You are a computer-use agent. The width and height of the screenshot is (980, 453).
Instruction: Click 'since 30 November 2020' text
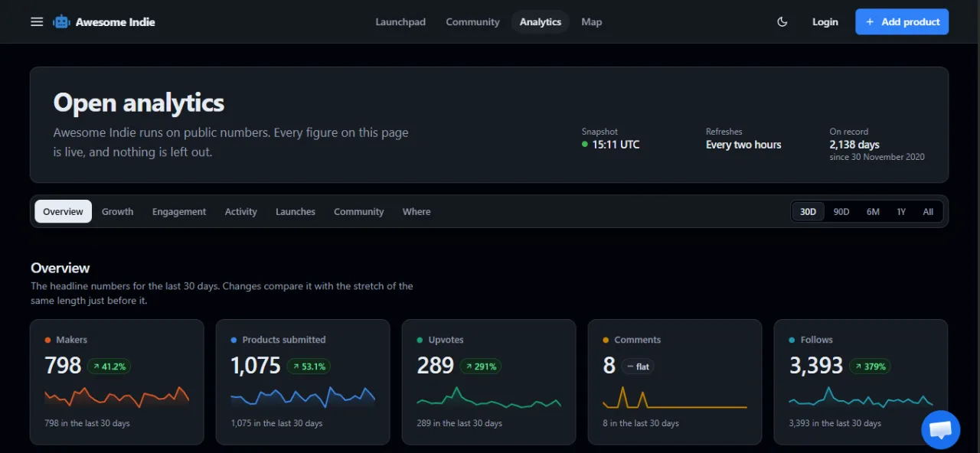[x=877, y=157]
